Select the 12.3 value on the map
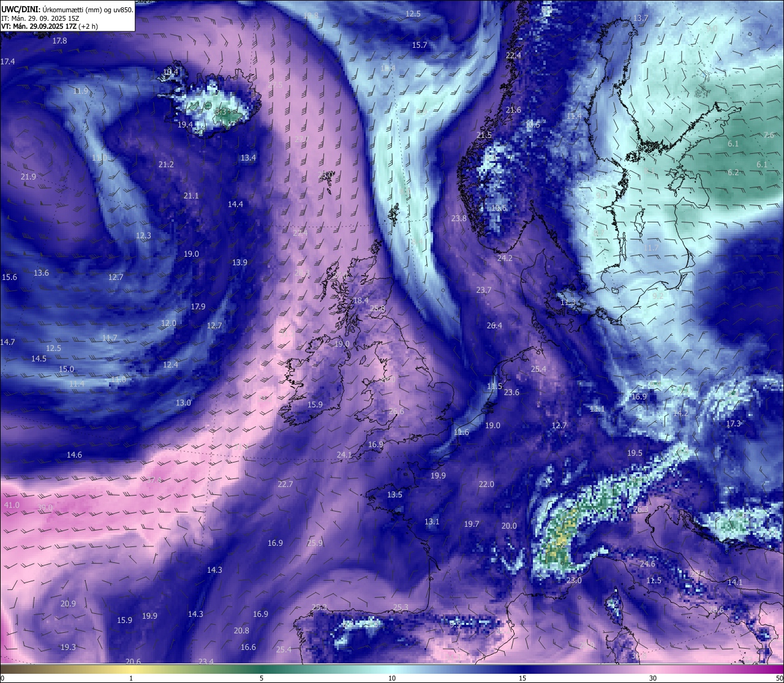 tap(143, 236)
